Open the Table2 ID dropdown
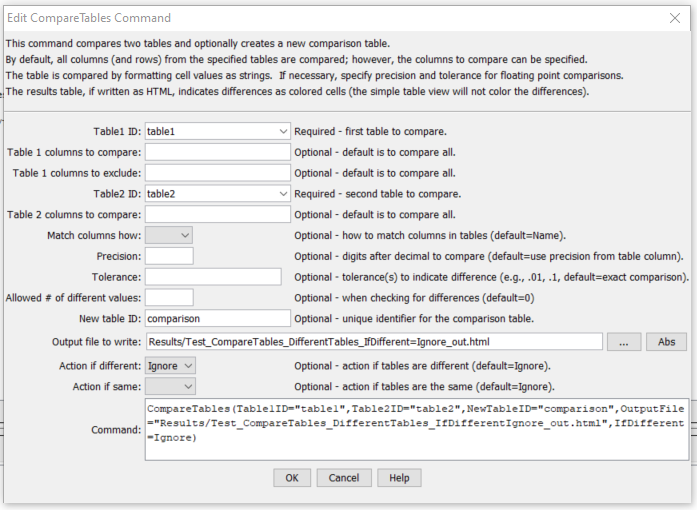The image size is (697, 510). pyautogui.click(x=217, y=194)
